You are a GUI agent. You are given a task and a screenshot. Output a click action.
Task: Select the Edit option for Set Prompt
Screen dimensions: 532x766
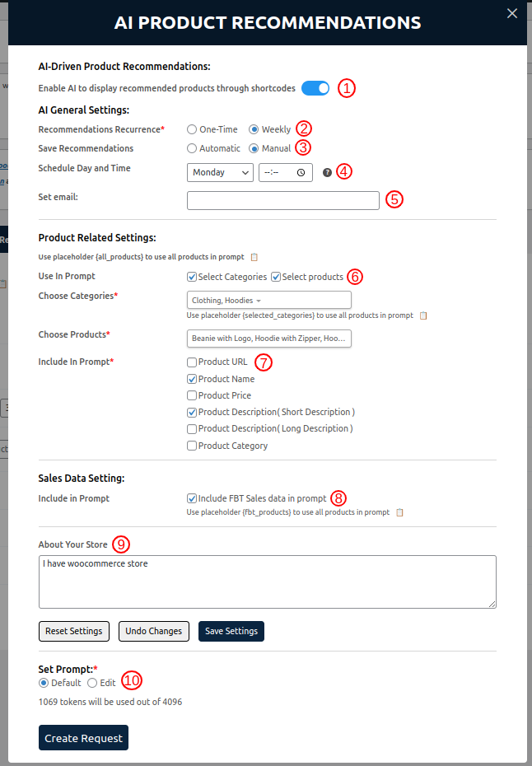click(x=92, y=683)
